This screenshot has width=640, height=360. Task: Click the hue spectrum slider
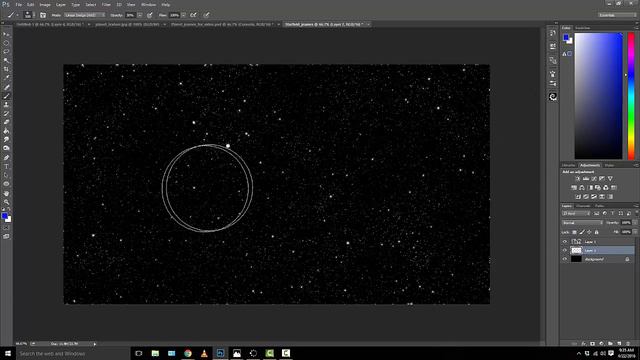pyautogui.click(x=631, y=96)
